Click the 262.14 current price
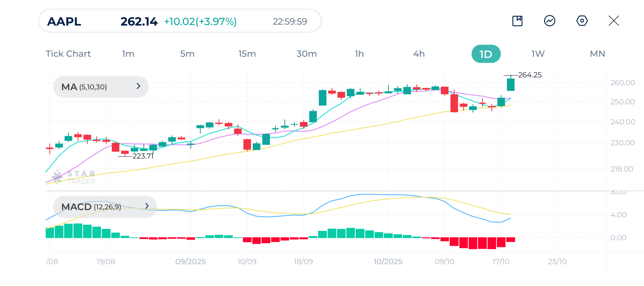This screenshot has height=286, width=644. (x=139, y=21)
